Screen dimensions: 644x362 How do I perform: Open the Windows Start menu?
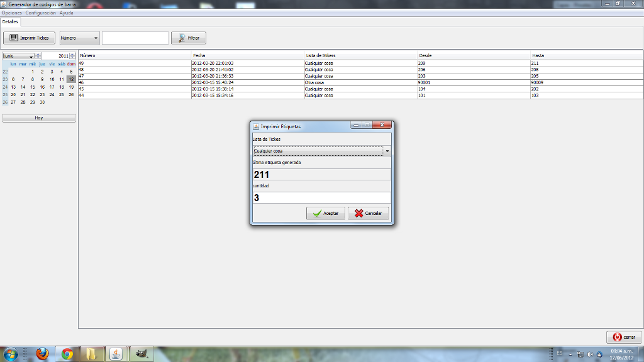click(10, 354)
